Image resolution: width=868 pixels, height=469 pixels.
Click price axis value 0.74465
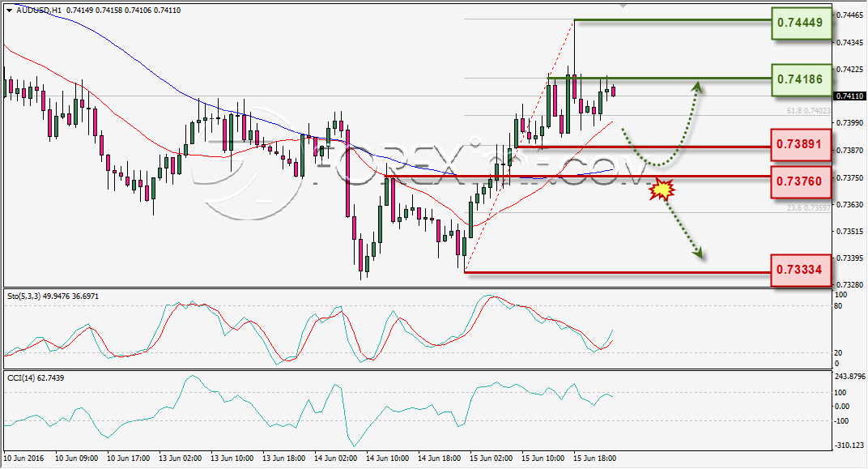(849, 15)
